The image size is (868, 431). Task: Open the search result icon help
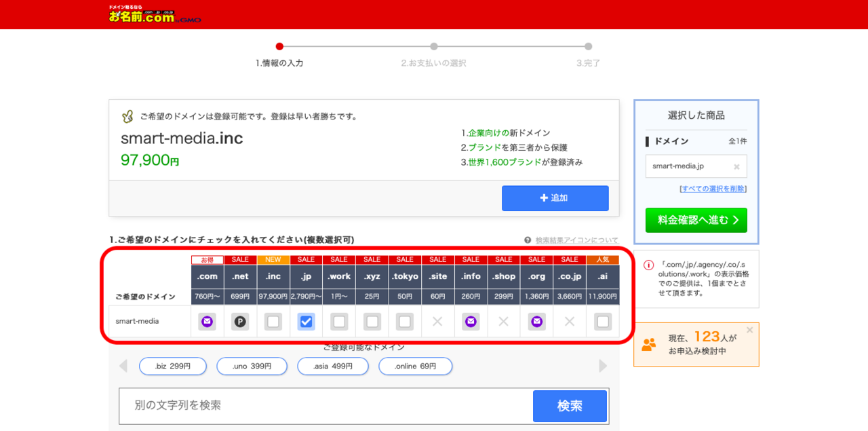point(571,240)
